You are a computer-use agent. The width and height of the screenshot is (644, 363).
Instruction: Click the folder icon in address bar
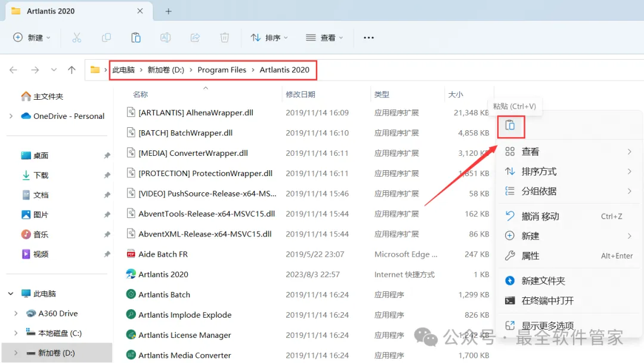click(x=95, y=70)
